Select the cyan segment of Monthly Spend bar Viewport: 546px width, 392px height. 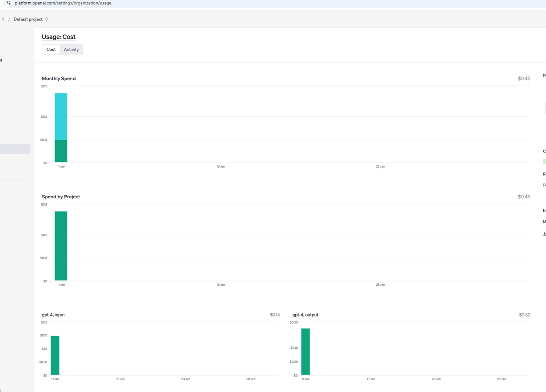[61, 116]
